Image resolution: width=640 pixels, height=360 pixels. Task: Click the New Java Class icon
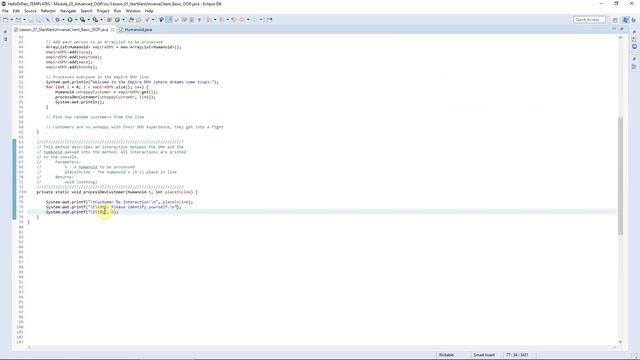(x=117, y=20)
